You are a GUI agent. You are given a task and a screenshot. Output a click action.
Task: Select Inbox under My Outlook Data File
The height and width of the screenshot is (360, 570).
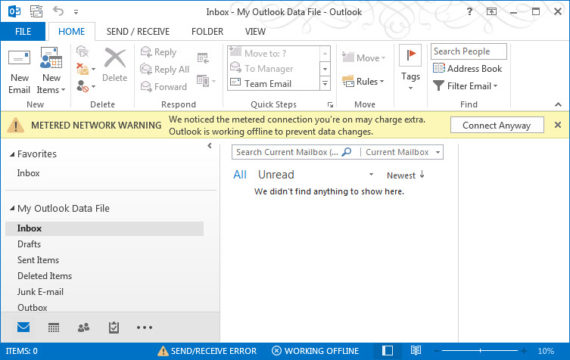tap(105, 228)
